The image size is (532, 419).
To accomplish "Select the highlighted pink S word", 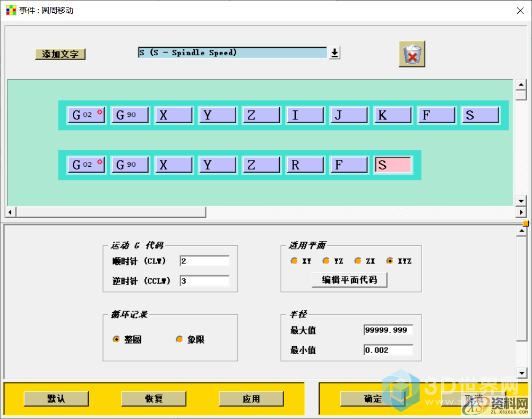I will [x=392, y=165].
